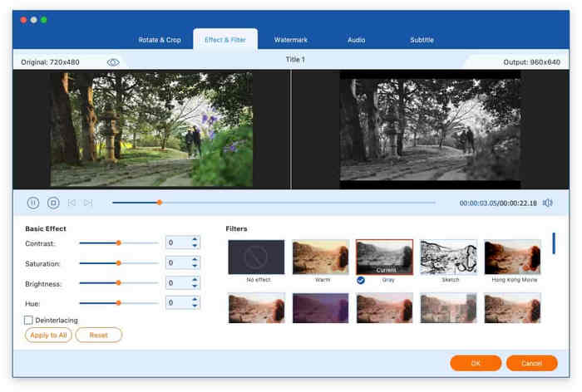Toggle original preview eye icon

pyautogui.click(x=113, y=62)
